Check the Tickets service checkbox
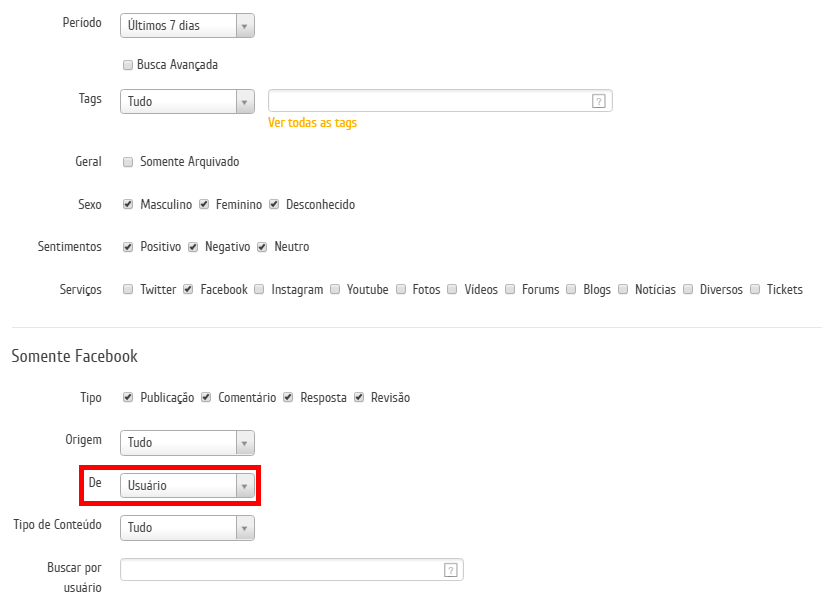835x603 pixels. (x=755, y=289)
